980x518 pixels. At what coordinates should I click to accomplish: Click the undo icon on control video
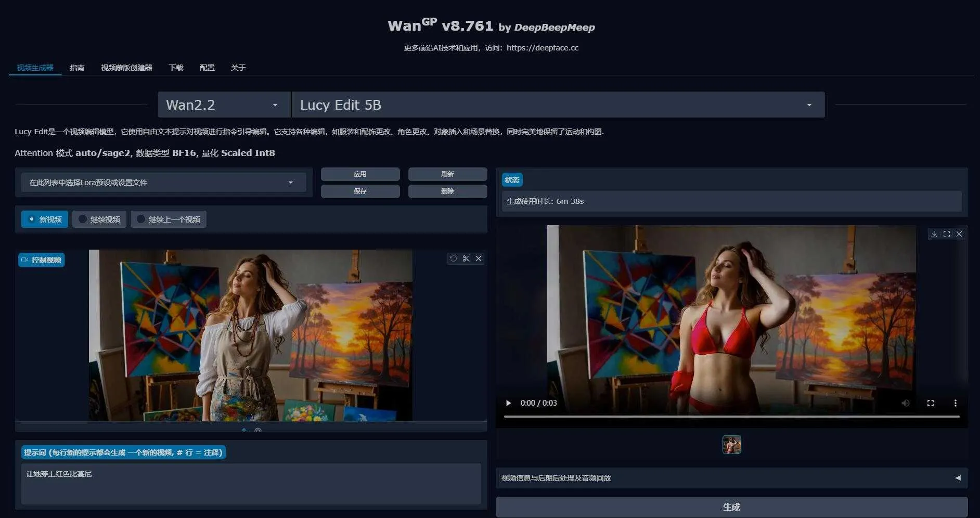[453, 258]
